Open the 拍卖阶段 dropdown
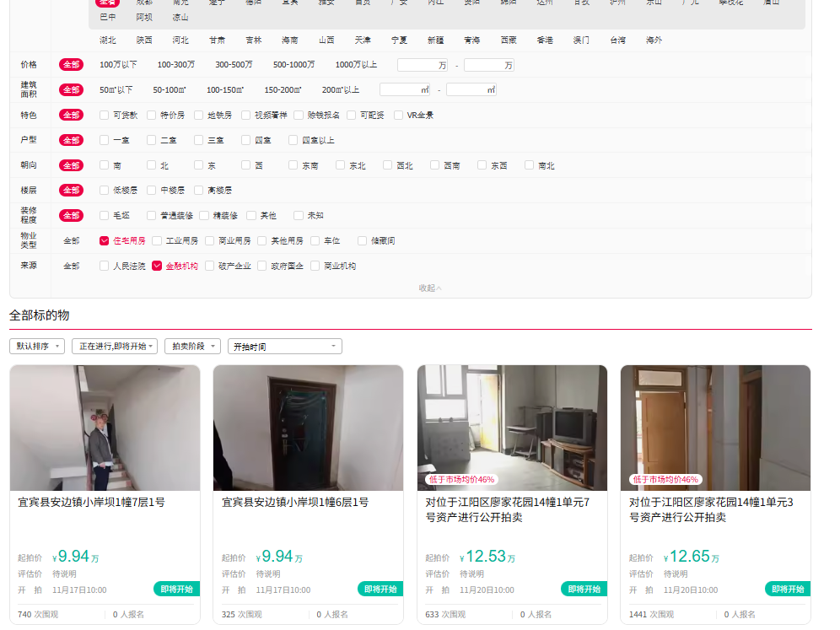 pyautogui.click(x=192, y=346)
